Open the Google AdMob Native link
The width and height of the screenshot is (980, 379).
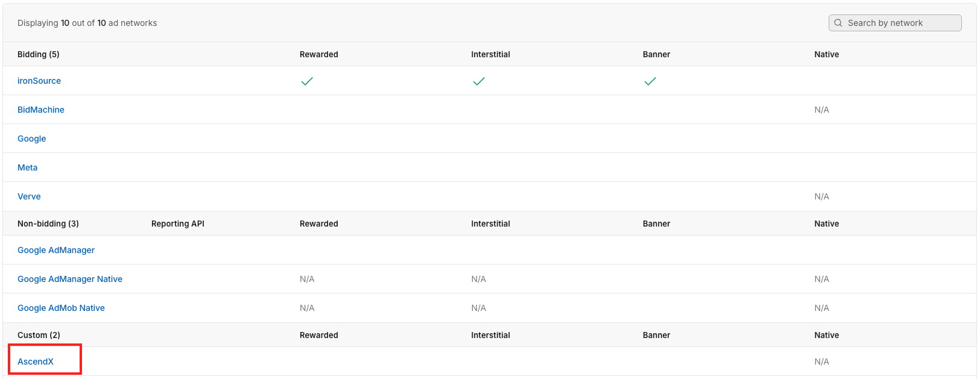[61, 308]
